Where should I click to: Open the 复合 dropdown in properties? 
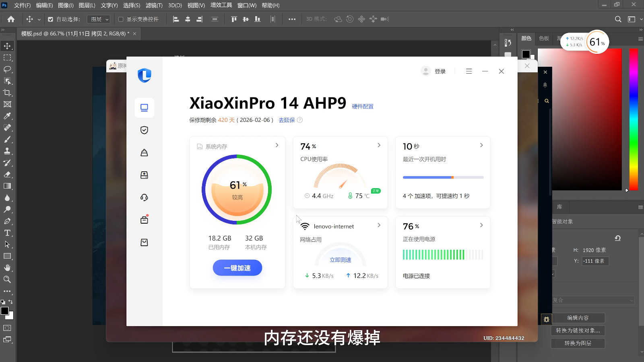point(593,300)
